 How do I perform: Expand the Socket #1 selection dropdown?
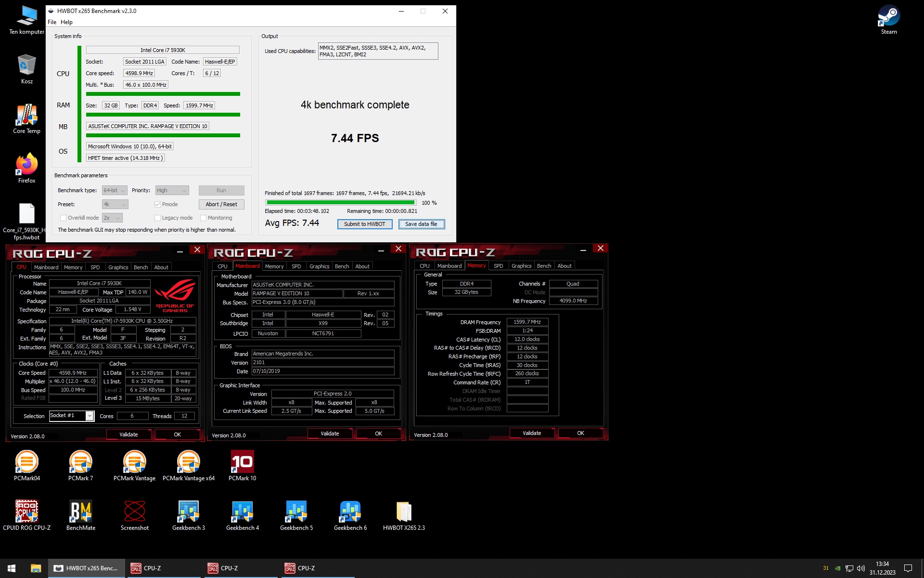coord(90,416)
